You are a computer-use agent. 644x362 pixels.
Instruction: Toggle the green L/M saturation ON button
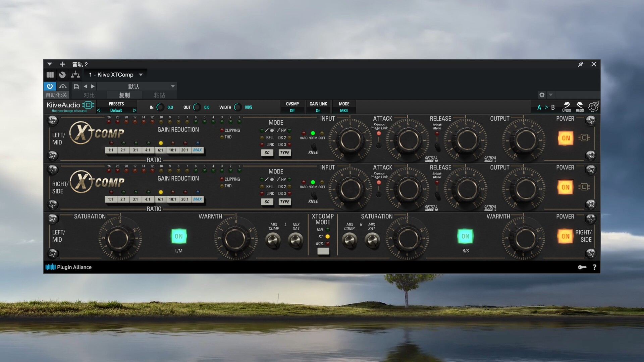179,236
